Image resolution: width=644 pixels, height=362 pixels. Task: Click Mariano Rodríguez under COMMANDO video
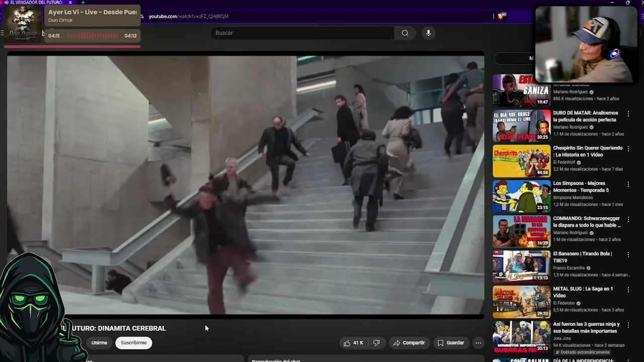coord(571,233)
